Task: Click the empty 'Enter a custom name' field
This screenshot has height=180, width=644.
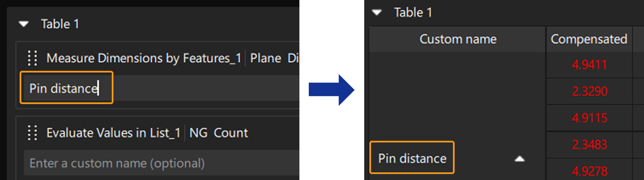Action: coord(128,163)
